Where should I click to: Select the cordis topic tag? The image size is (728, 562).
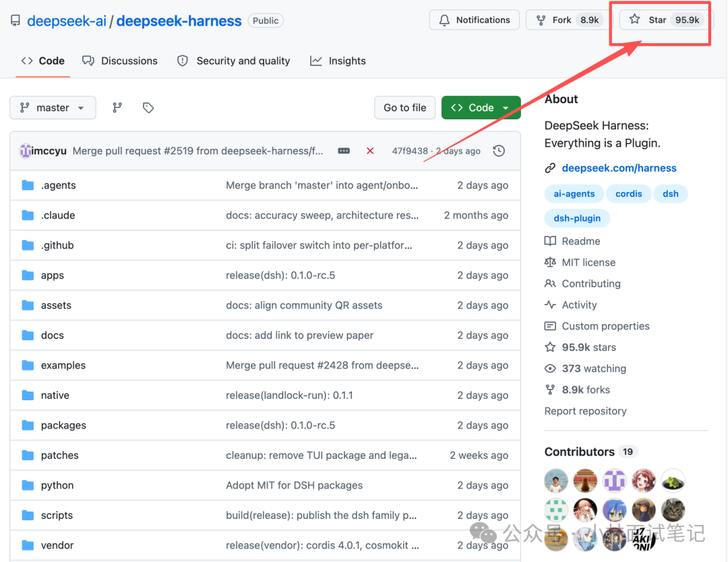(x=629, y=194)
